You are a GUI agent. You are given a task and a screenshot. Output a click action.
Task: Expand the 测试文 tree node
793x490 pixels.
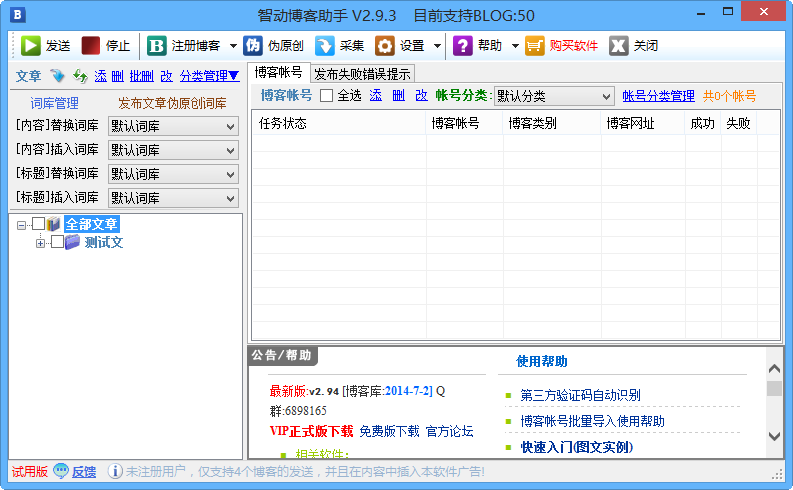point(41,242)
